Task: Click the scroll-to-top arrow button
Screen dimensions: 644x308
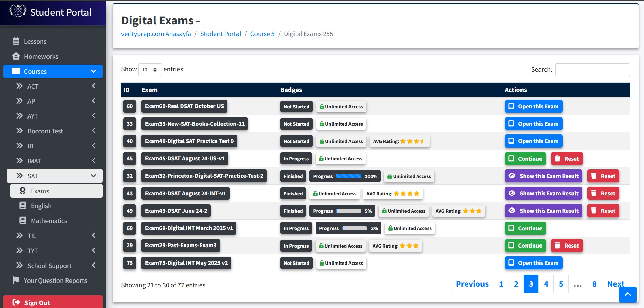Action: point(627,294)
